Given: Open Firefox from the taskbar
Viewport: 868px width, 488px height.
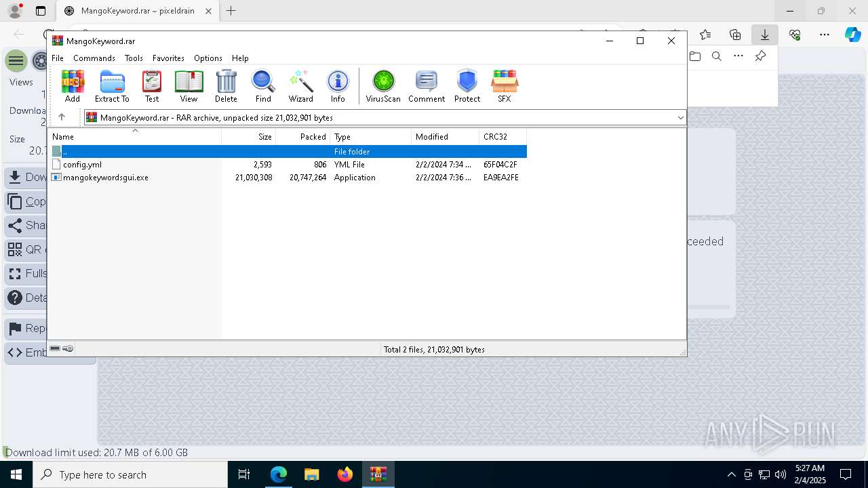Looking at the screenshot, I should [345, 474].
